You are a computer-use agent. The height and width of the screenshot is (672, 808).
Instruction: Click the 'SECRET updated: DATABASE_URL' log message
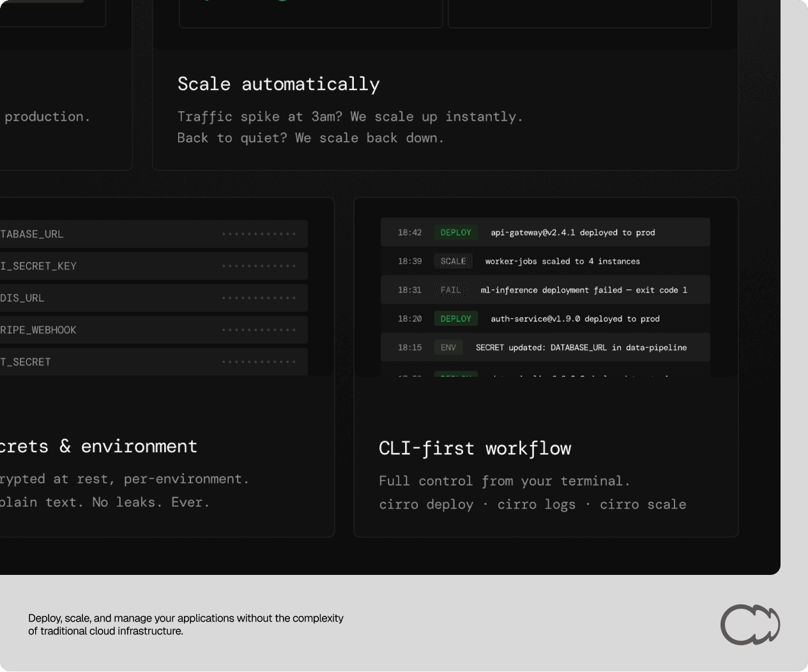pos(581,347)
